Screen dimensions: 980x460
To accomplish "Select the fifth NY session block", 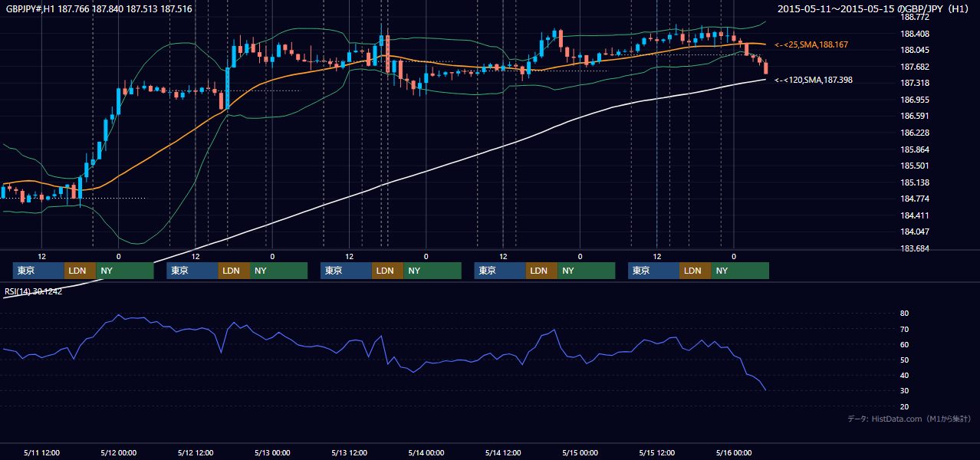I will [740, 271].
